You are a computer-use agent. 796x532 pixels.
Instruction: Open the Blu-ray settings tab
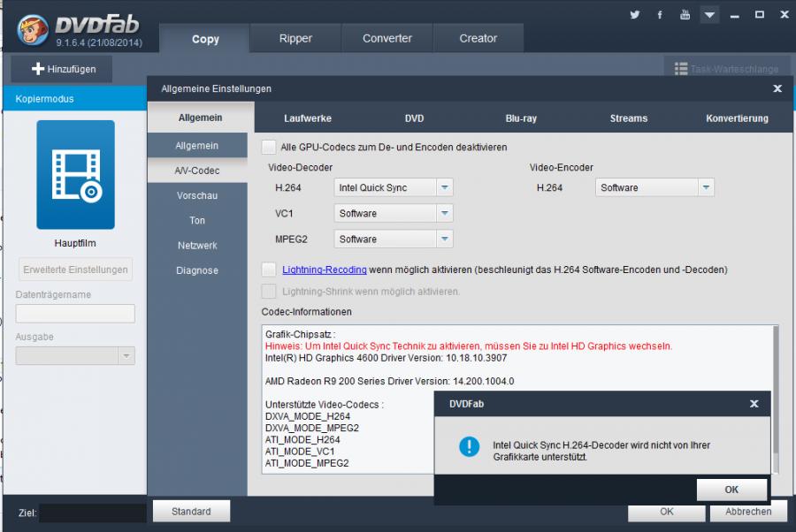[521, 118]
